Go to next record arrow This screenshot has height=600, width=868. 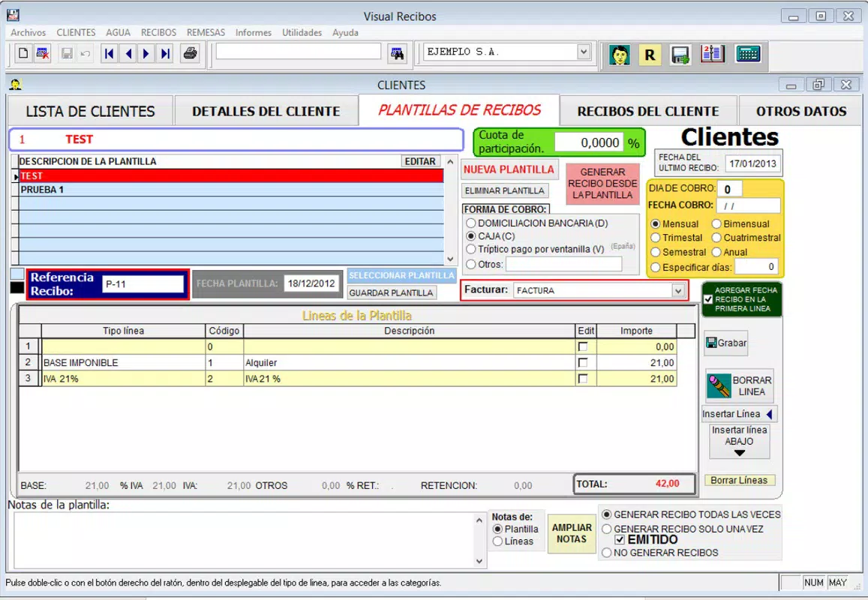coord(146,54)
